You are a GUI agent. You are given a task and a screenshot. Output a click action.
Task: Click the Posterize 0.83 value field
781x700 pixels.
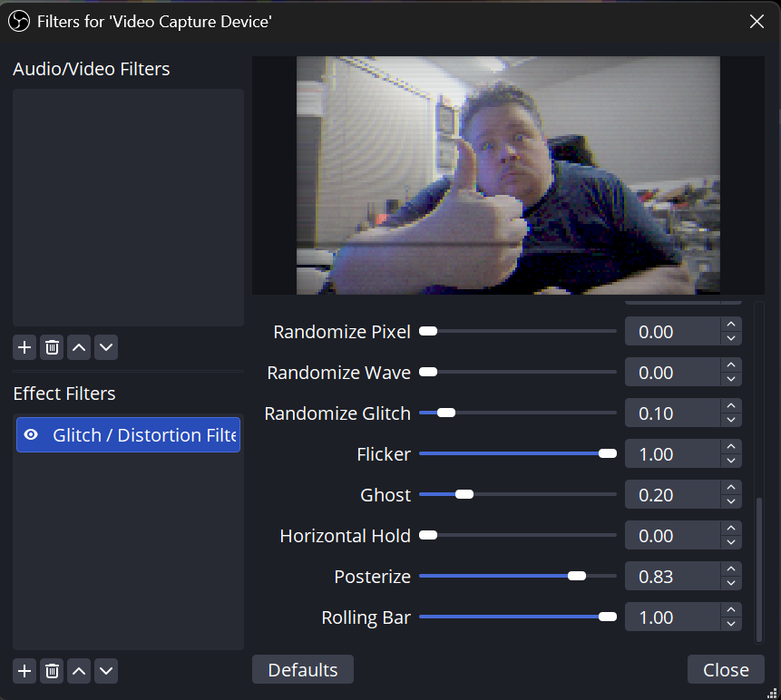click(672, 577)
